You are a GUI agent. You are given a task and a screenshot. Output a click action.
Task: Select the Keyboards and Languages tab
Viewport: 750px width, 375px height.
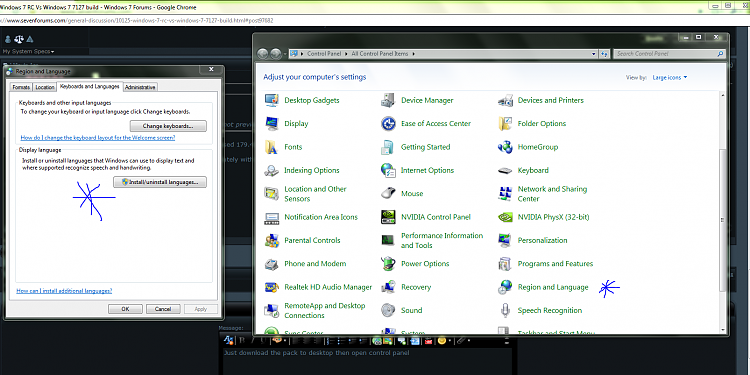(x=89, y=87)
